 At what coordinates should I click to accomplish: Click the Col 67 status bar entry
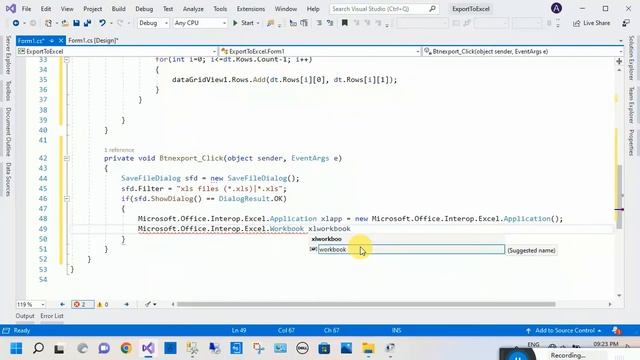286,330
